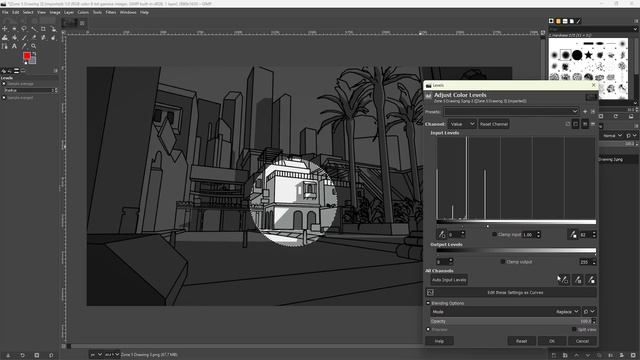The width and height of the screenshot is (640, 360).
Task: Open the Undo History tab icon
Action: pos(16,71)
